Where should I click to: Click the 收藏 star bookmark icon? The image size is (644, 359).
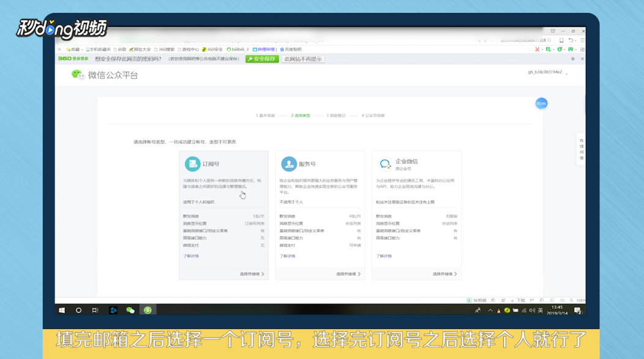click(x=68, y=50)
